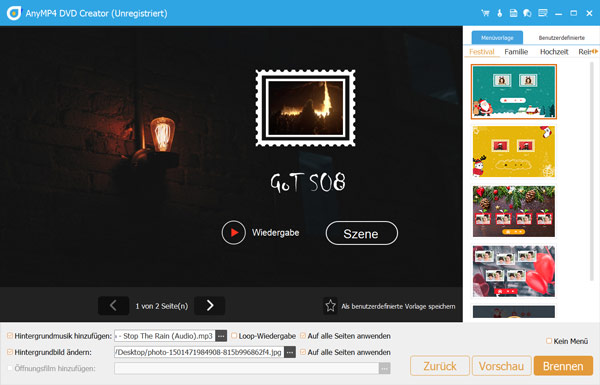Click the register key icon

pyautogui.click(x=499, y=13)
